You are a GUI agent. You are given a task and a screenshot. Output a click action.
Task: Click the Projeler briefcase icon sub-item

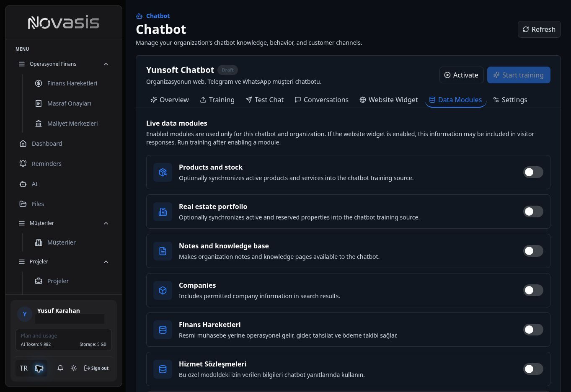pyautogui.click(x=39, y=281)
